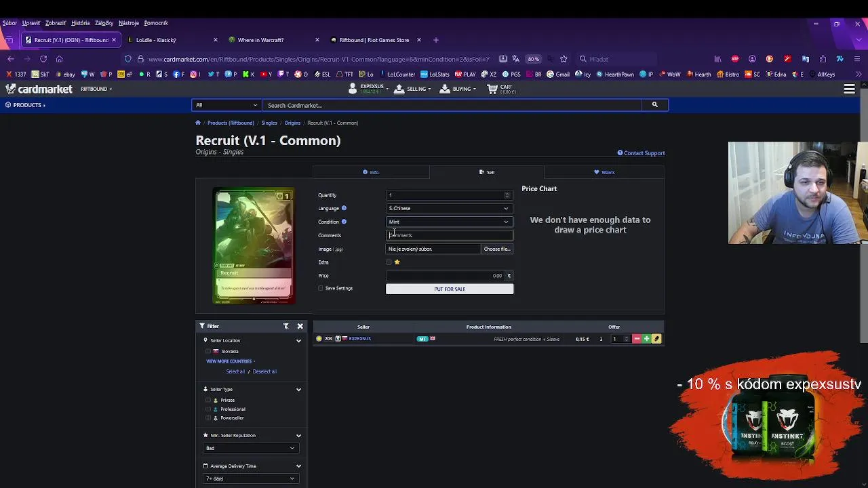
Task: Switch to the Info tab
Action: click(371, 172)
